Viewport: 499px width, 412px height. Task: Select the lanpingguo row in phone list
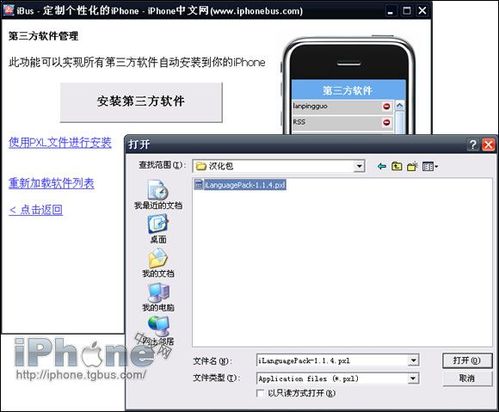(342, 107)
